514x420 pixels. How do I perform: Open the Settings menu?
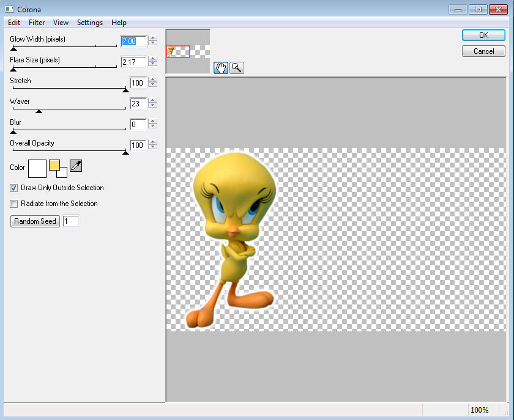[x=90, y=23]
